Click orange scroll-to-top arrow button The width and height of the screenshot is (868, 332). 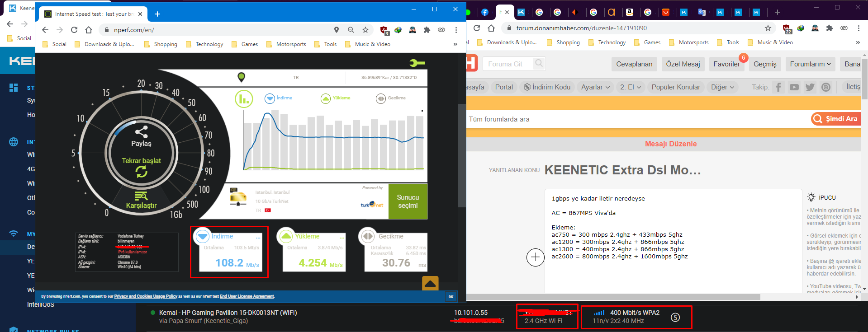pyautogui.click(x=430, y=283)
